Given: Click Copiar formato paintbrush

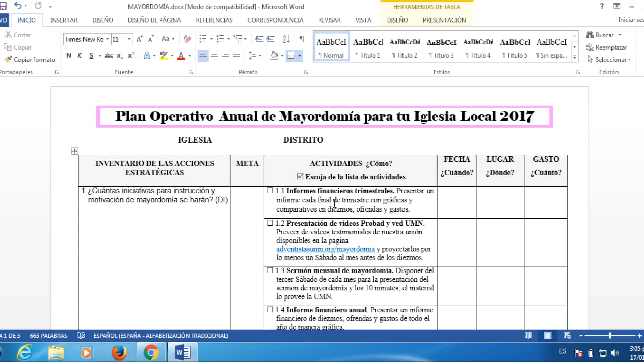Looking at the screenshot, I should click(x=8, y=59).
